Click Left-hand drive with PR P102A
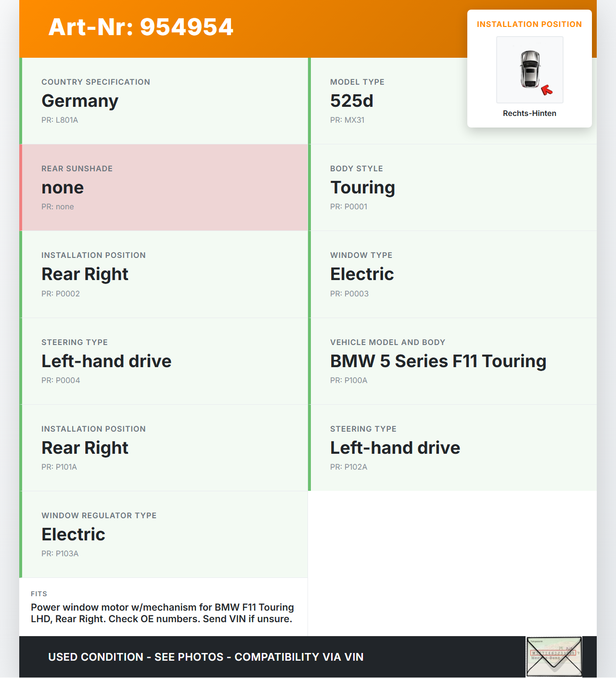 [452, 448]
